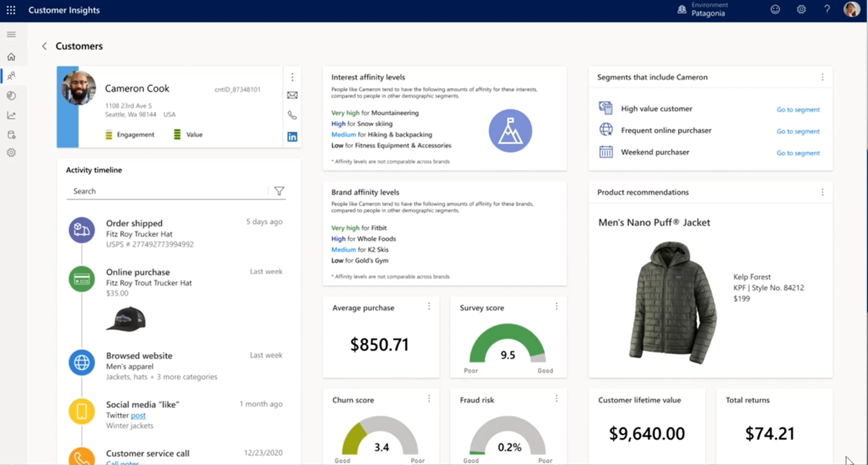Click the Weekend purchaser calendar icon
This screenshot has width=868, height=465.
point(605,152)
